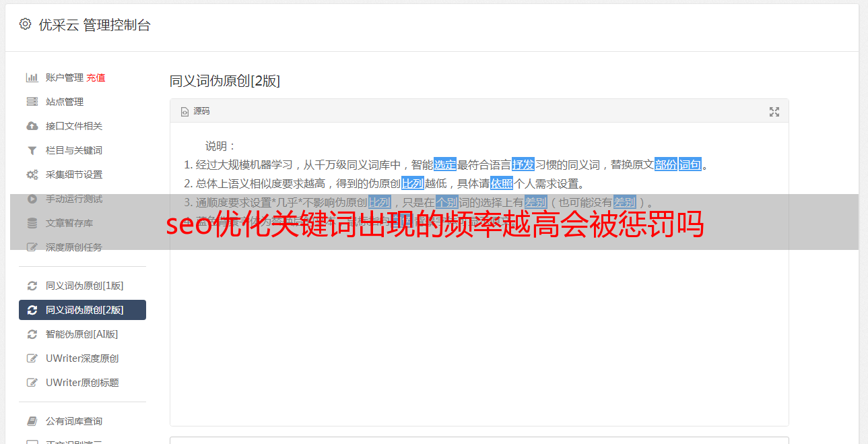Click the highlighted synonym word 选定
868x444 pixels.
[x=445, y=164]
